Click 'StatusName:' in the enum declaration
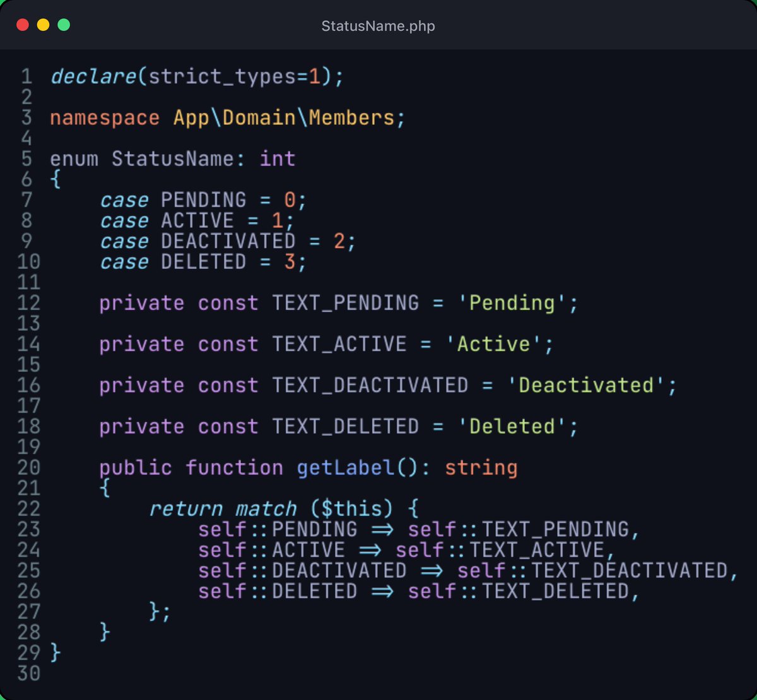 tap(179, 159)
